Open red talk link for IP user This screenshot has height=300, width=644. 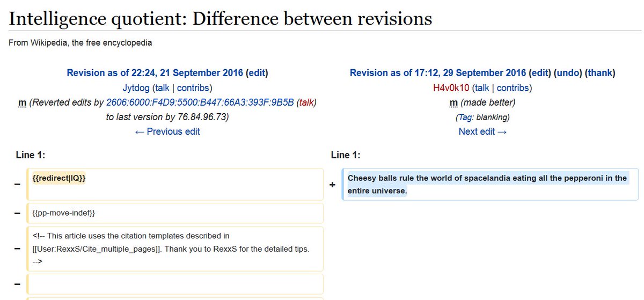pyautogui.click(x=306, y=103)
